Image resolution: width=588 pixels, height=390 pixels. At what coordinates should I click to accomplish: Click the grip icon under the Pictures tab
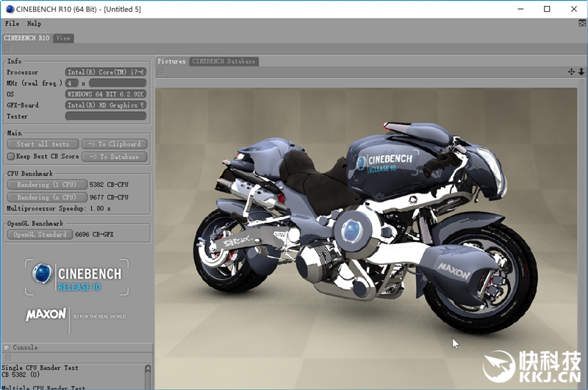tap(161, 71)
